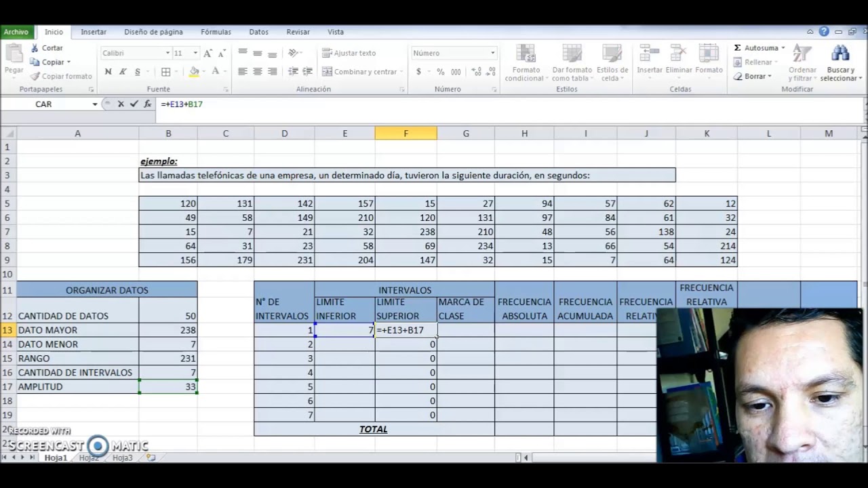
Task: Toggle bold N formatting
Action: 108,72
